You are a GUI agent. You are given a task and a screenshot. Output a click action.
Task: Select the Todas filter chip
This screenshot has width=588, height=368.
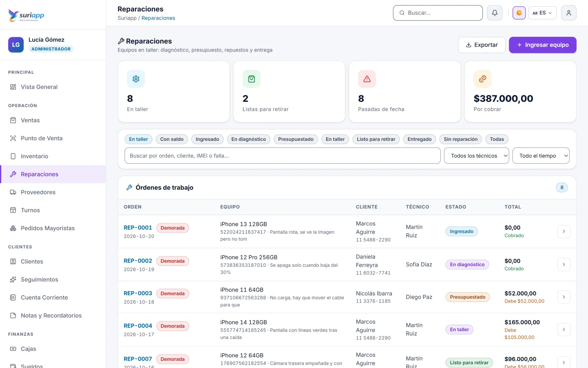click(x=497, y=139)
